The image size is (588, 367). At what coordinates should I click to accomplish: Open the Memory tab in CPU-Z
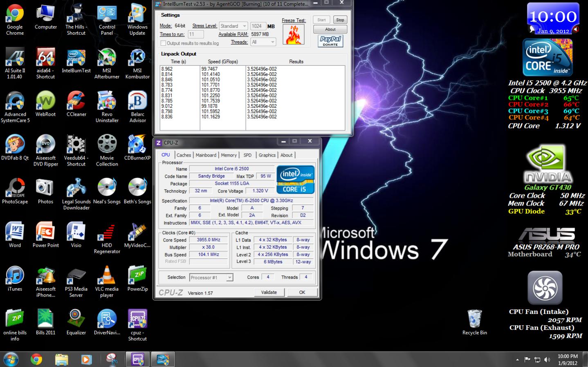click(x=229, y=155)
